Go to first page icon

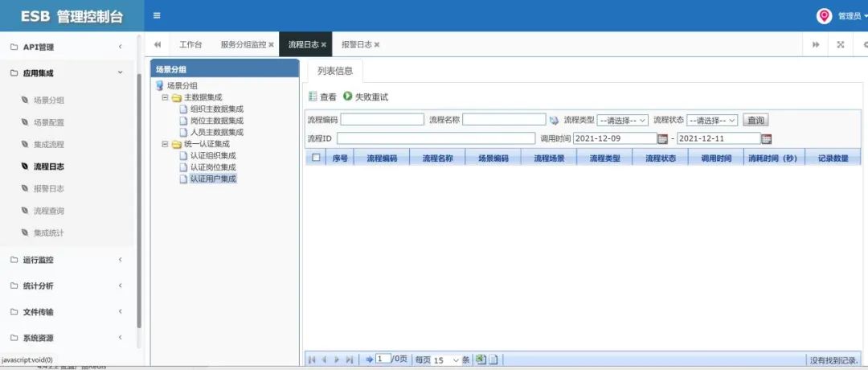[x=312, y=360]
